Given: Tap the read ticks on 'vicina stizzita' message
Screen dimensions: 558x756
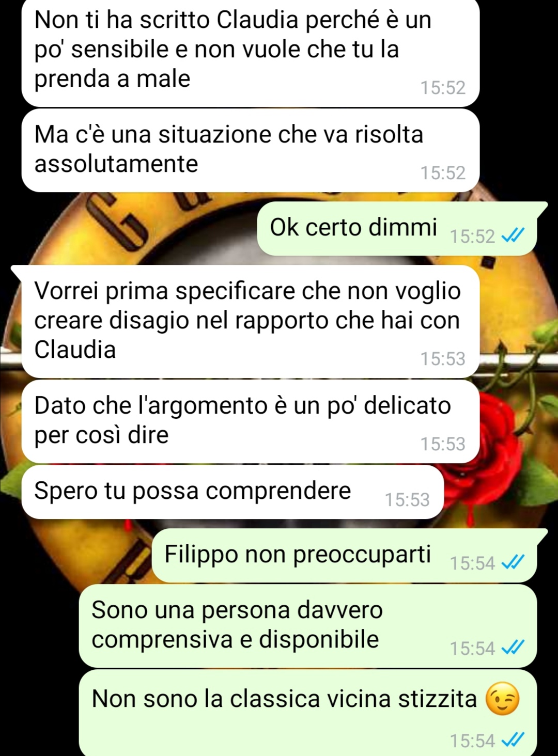Looking at the screenshot, I should 513,740.
